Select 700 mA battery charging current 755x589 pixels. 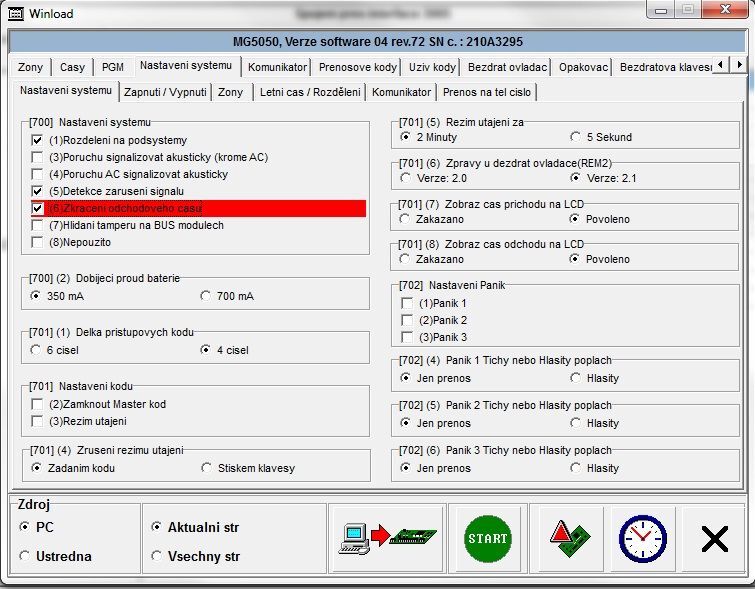[x=206, y=296]
